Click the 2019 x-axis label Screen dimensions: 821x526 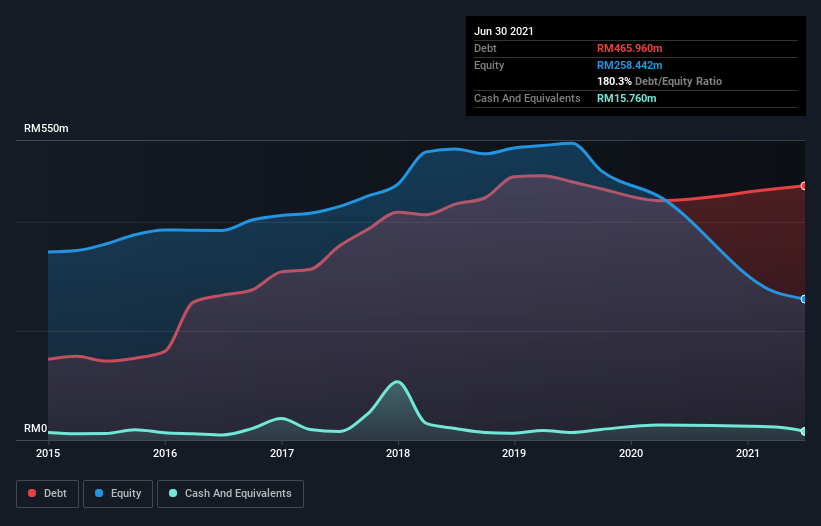pos(514,453)
